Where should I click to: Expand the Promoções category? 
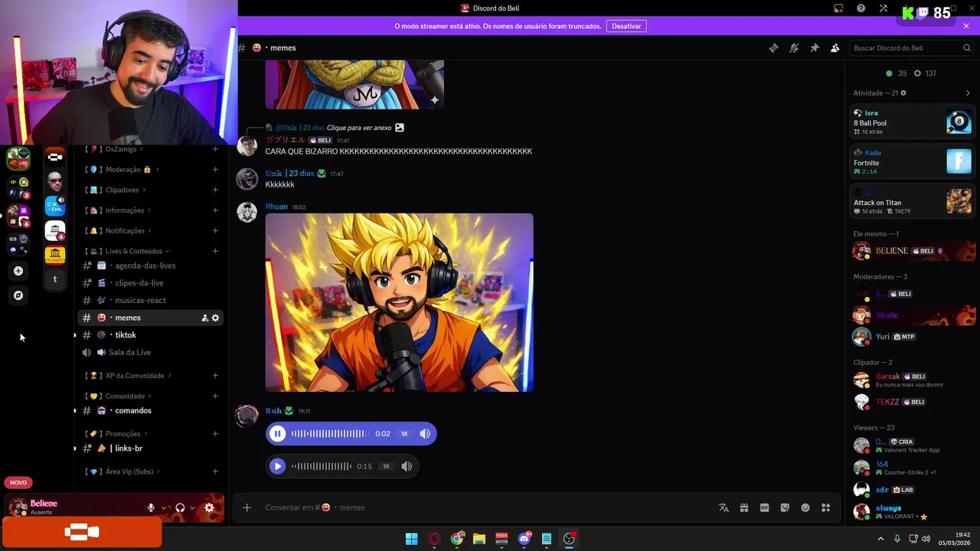(122, 434)
